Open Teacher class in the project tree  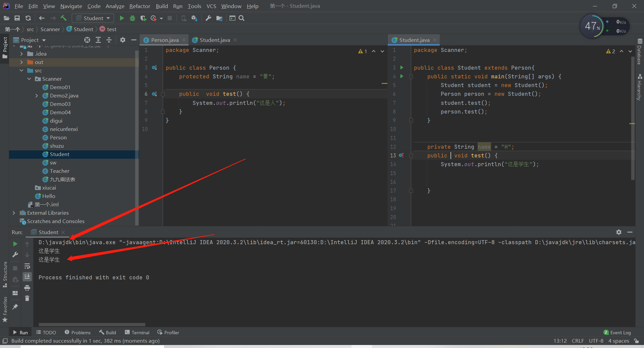(x=59, y=171)
